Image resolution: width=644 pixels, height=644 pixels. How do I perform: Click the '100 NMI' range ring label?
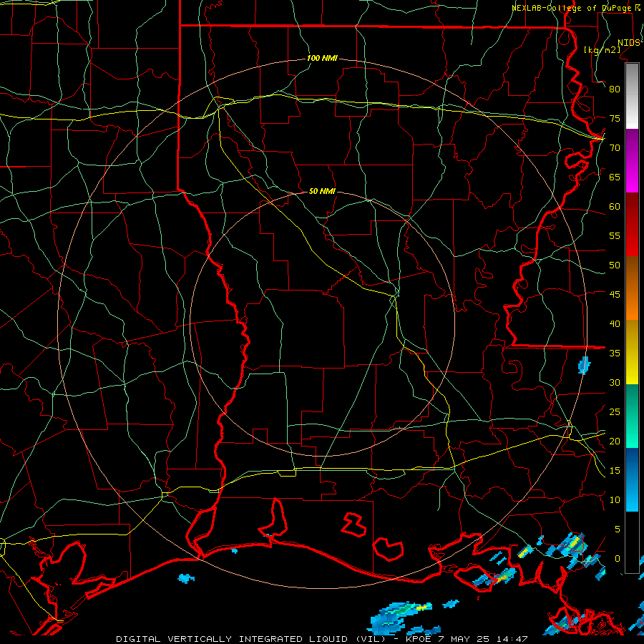322,59
